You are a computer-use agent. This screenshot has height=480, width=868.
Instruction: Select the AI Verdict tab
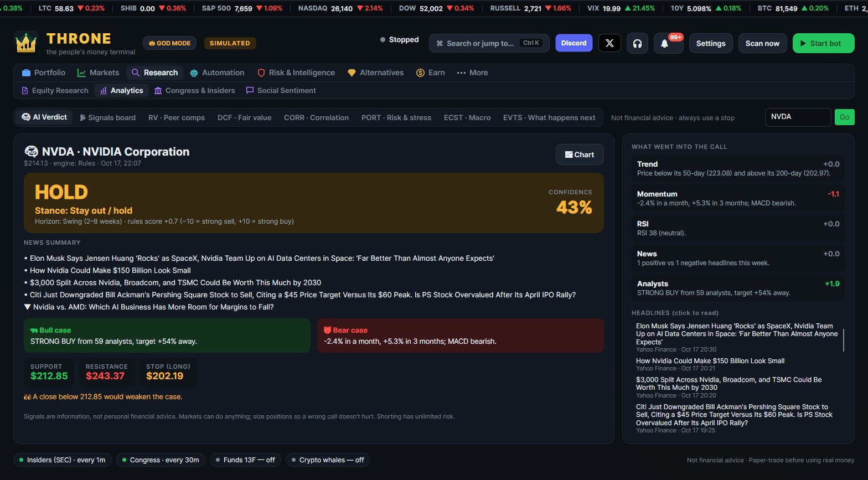point(44,117)
